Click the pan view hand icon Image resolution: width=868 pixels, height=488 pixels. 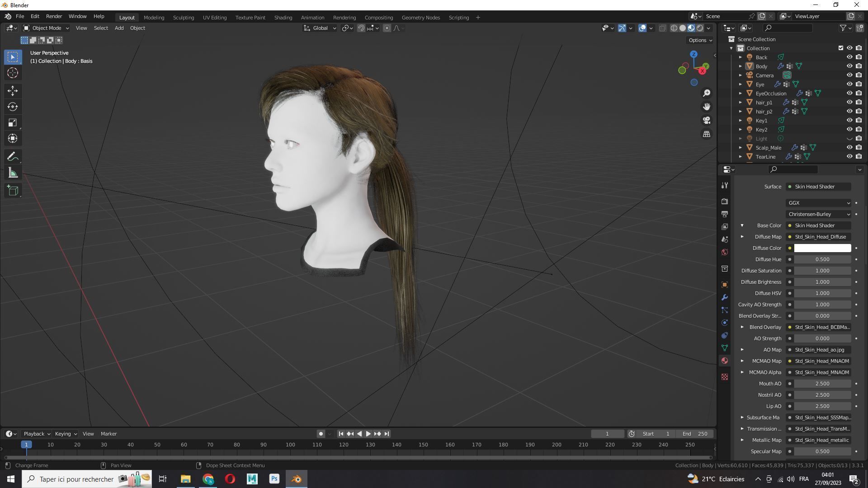tap(706, 107)
